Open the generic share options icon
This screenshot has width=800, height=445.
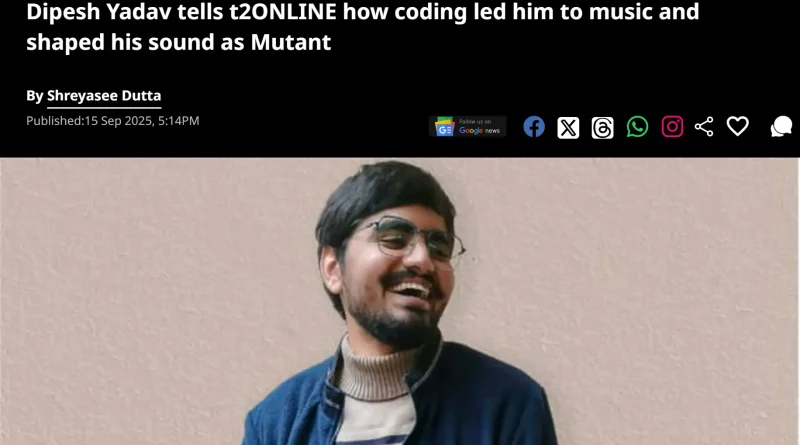(704, 127)
